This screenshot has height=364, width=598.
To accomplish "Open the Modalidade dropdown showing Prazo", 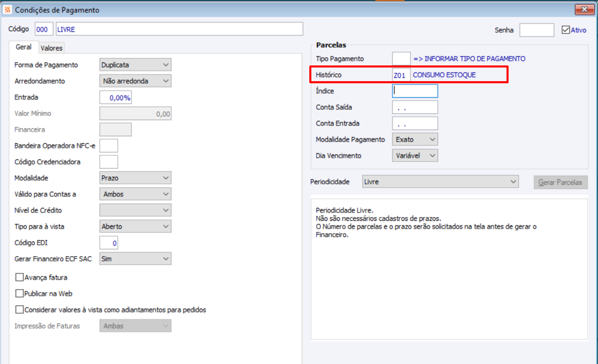I will [135, 177].
